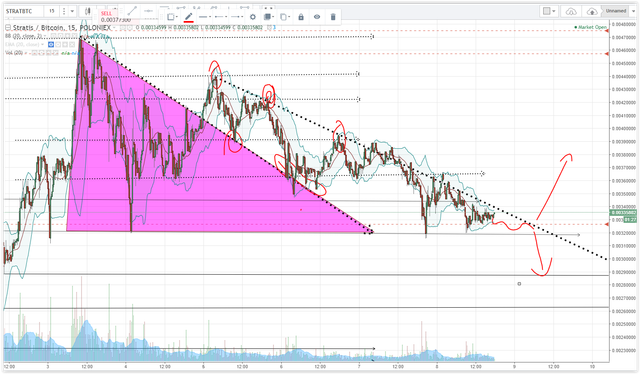This screenshot has width=640, height=374.
Task: Open the candlestick chart style selector
Action: (87, 11)
